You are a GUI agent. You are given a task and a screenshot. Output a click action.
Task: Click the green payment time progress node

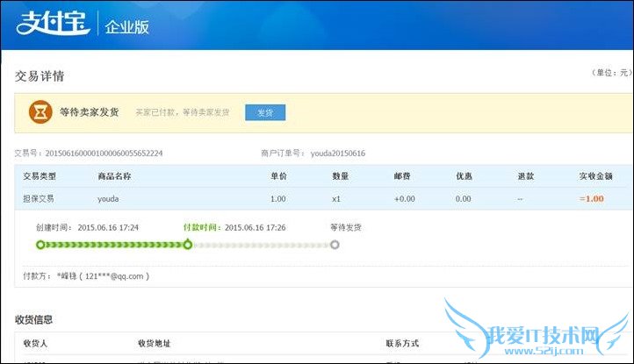click(x=188, y=245)
